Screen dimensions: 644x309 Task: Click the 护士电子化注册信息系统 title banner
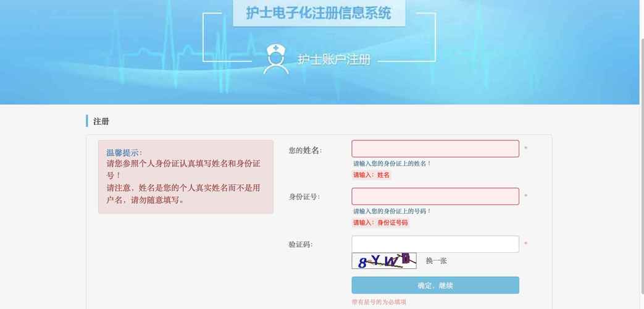pos(319,13)
